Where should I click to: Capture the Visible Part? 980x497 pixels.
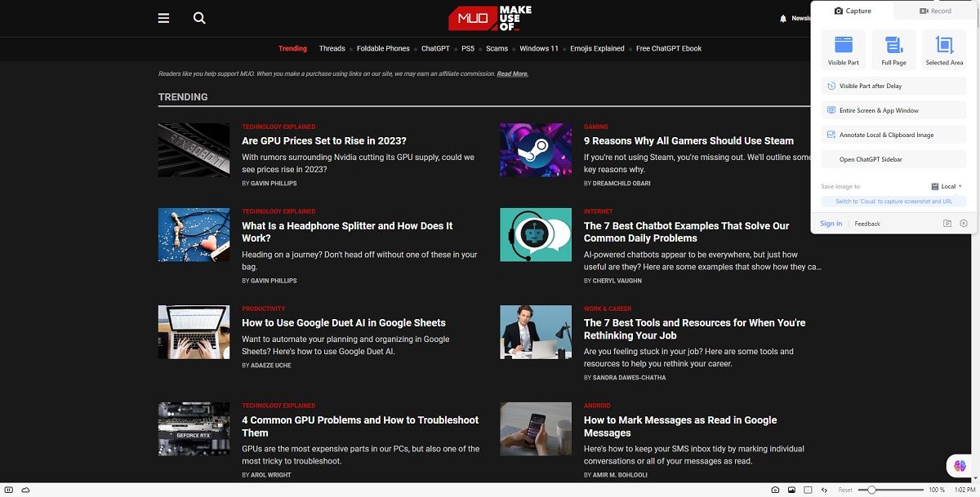coord(843,49)
